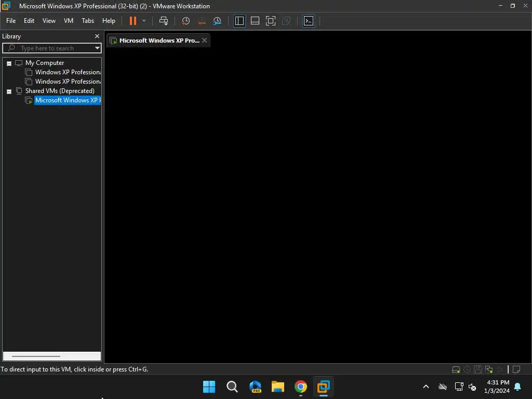Click the floppy drive status icon
This screenshot has height=399, width=532.
click(x=478, y=369)
